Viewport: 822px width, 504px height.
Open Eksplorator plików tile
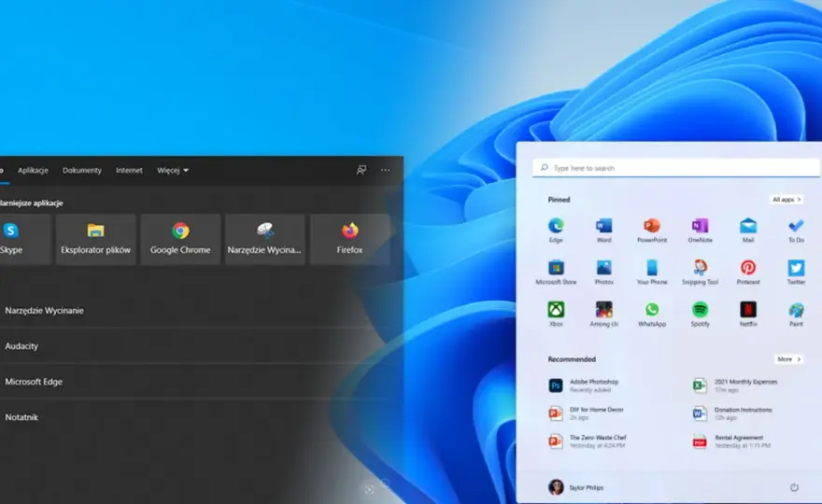95,239
